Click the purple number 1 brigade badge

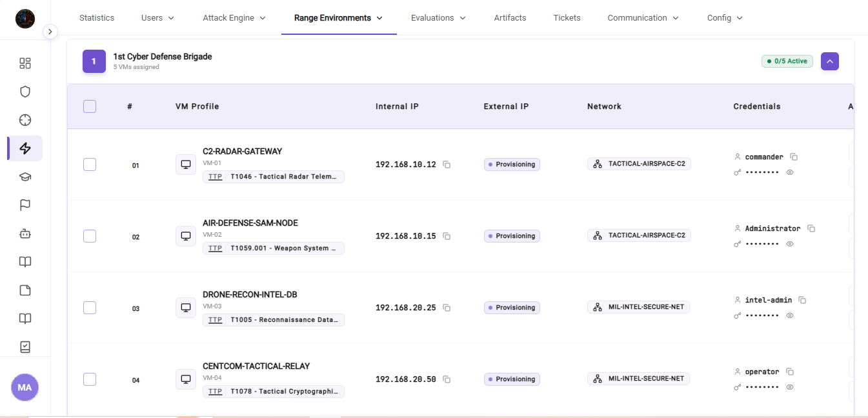[x=94, y=61]
